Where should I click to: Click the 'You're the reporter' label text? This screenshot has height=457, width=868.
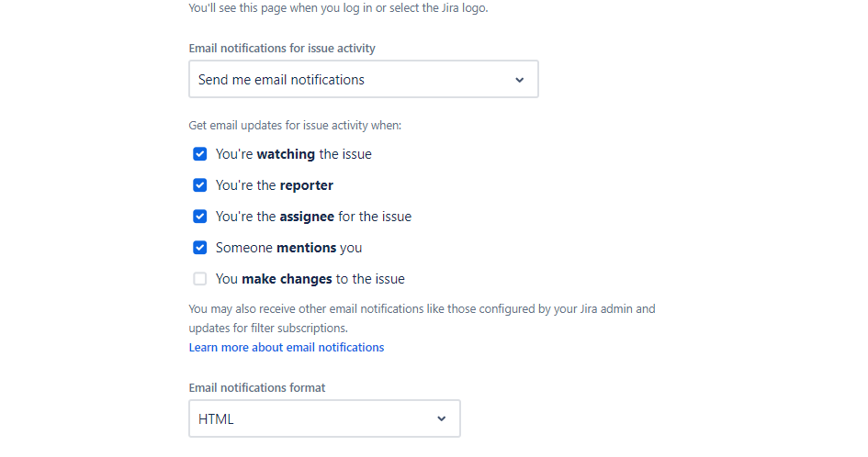[x=275, y=185]
